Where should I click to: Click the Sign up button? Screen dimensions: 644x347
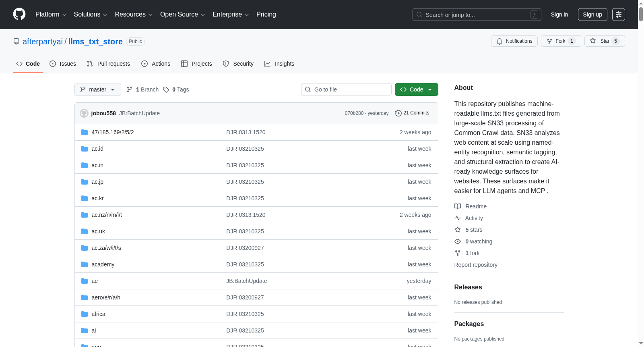592,15
